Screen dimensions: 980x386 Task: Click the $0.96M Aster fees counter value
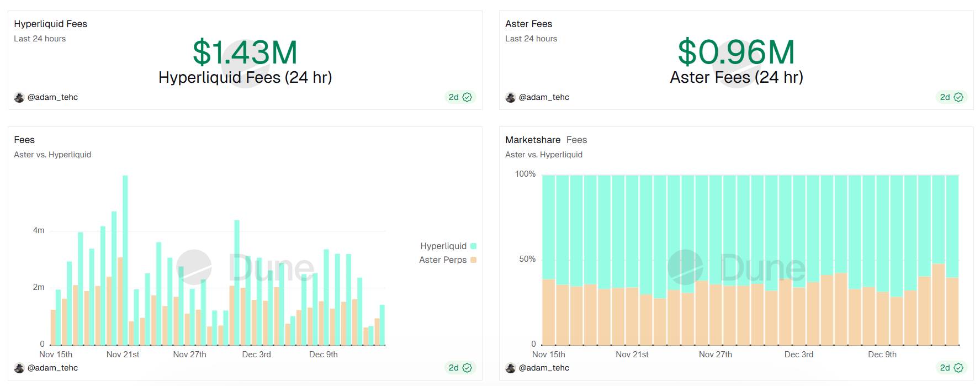pyautogui.click(x=736, y=52)
